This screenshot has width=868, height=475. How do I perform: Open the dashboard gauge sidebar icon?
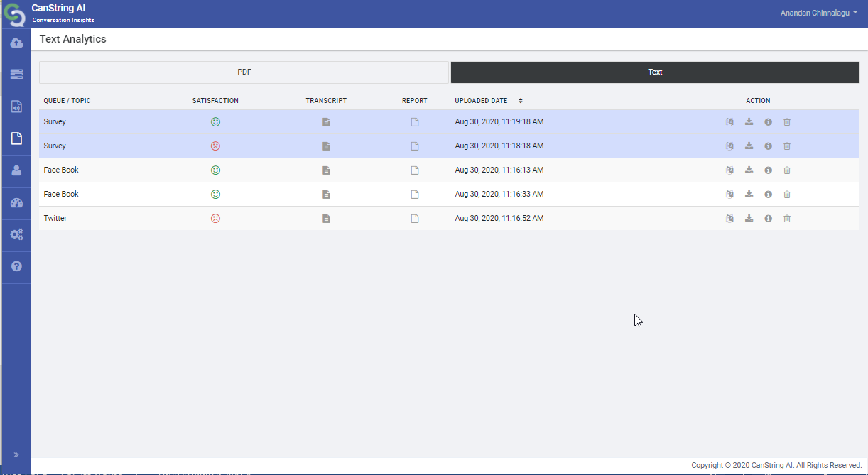(x=16, y=203)
